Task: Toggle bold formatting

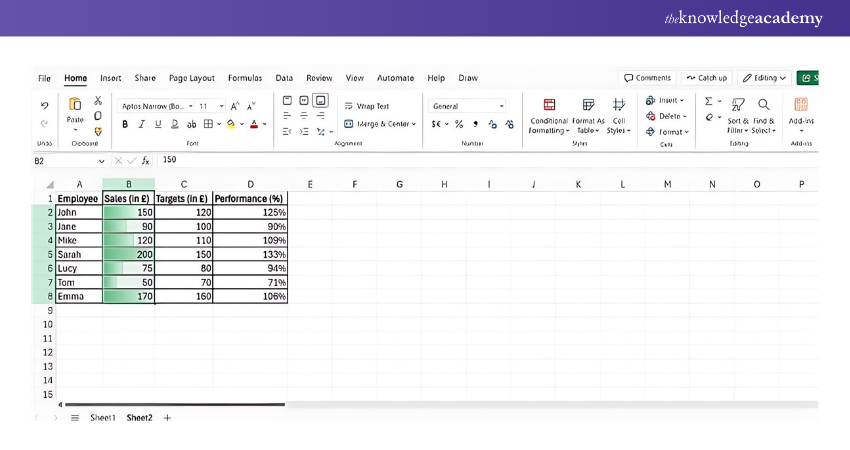Action: (x=125, y=124)
